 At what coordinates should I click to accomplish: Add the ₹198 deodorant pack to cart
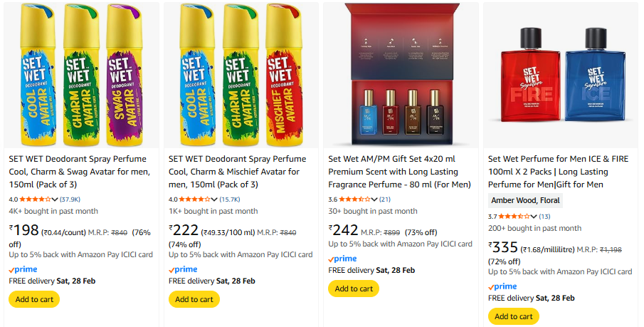pos(34,299)
